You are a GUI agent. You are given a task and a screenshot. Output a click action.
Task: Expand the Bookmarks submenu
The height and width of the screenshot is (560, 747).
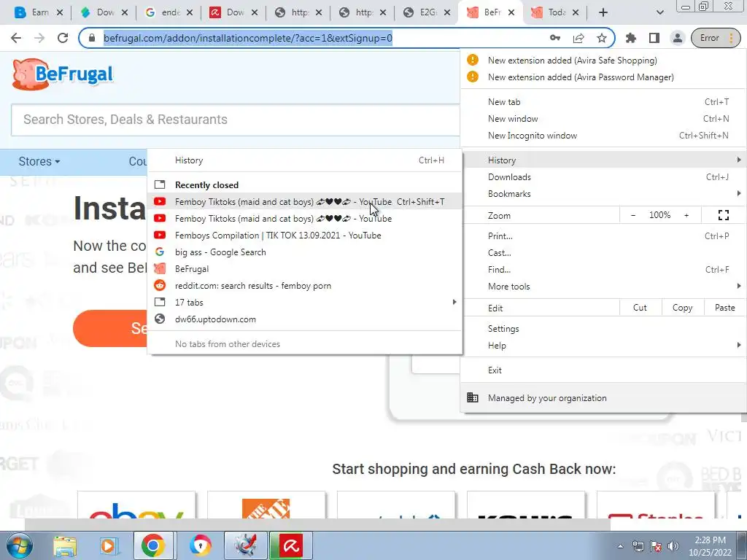click(x=603, y=194)
